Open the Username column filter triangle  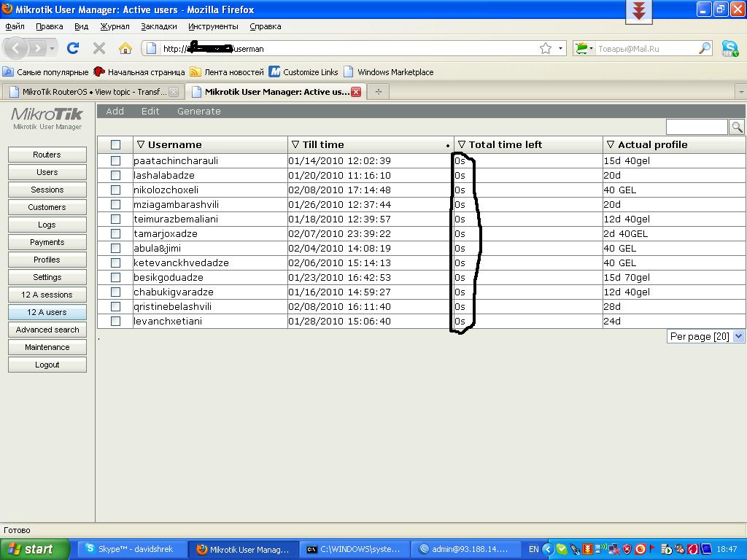click(140, 144)
